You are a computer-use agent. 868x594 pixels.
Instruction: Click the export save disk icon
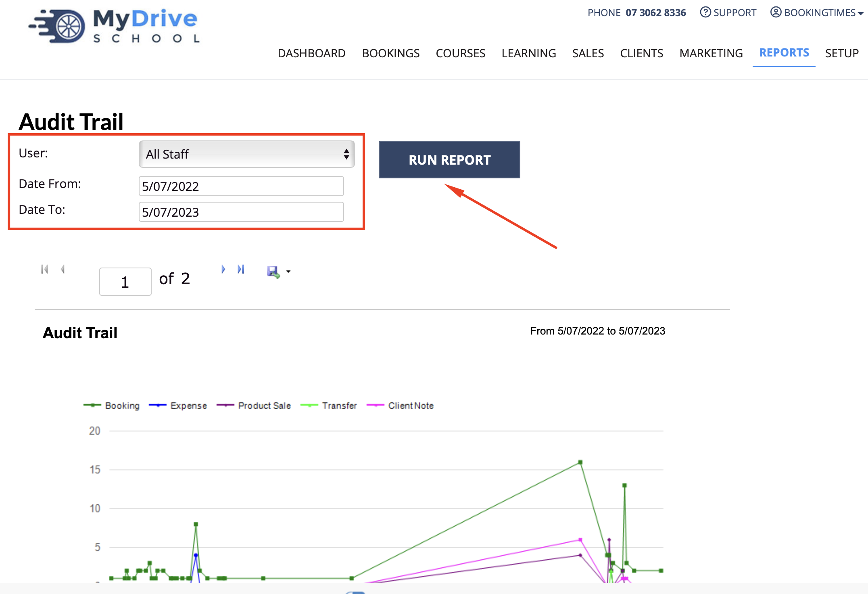pyautogui.click(x=273, y=272)
